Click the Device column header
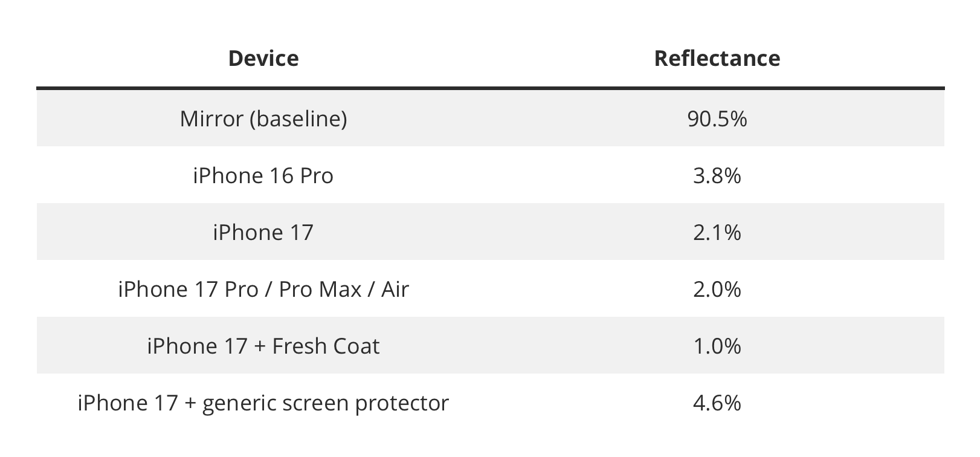 tap(263, 59)
